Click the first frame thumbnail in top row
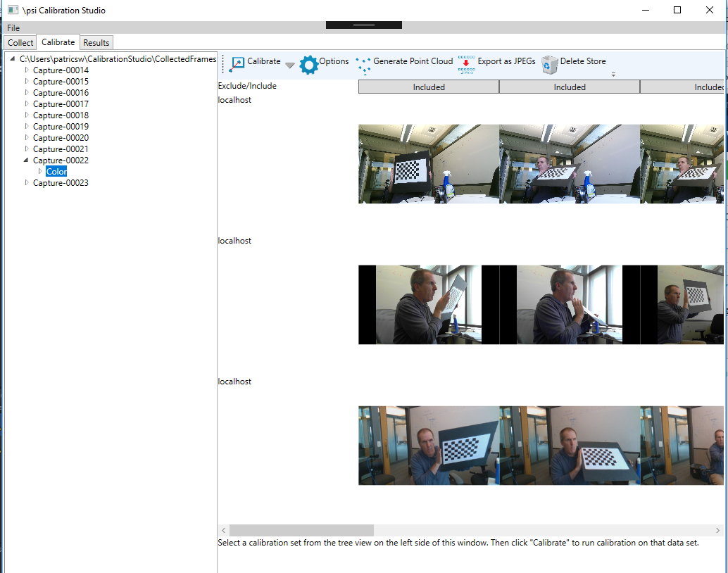This screenshot has height=573, width=728. click(429, 164)
